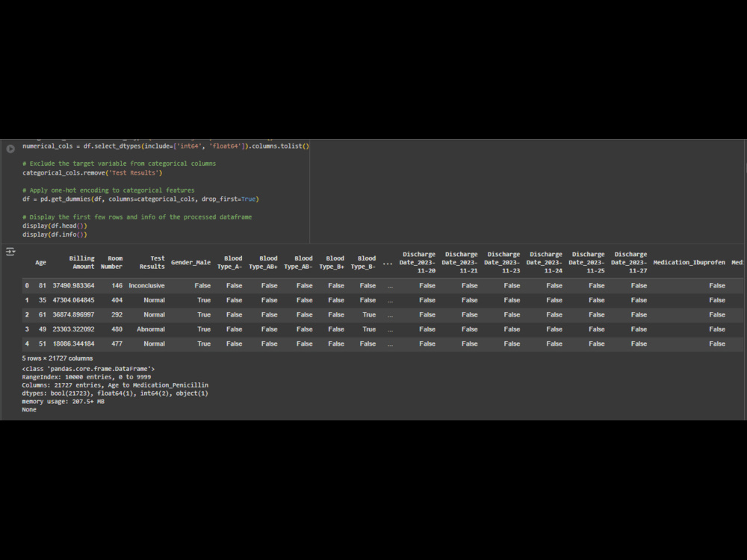Click the age value 81 cell
The image size is (747, 560).
pyautogui.click(x=43, y=286)
